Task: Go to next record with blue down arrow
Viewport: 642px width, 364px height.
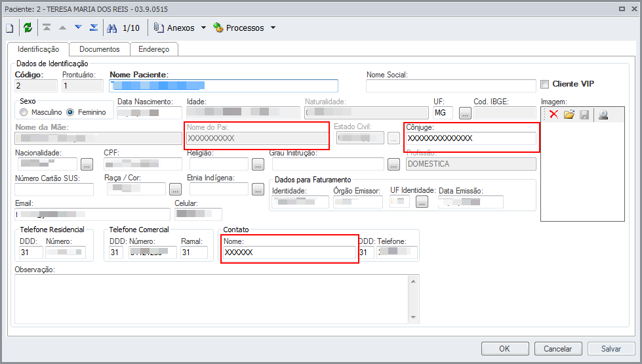Action: tap(78, 28)
